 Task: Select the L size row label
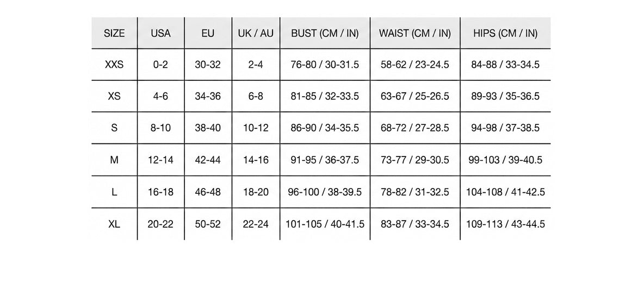click(x=114, y=192)
